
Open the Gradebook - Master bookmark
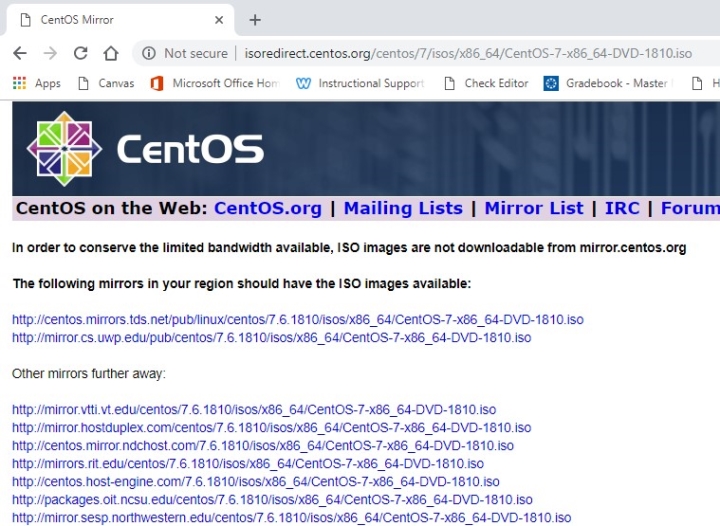tap(606, 83)
